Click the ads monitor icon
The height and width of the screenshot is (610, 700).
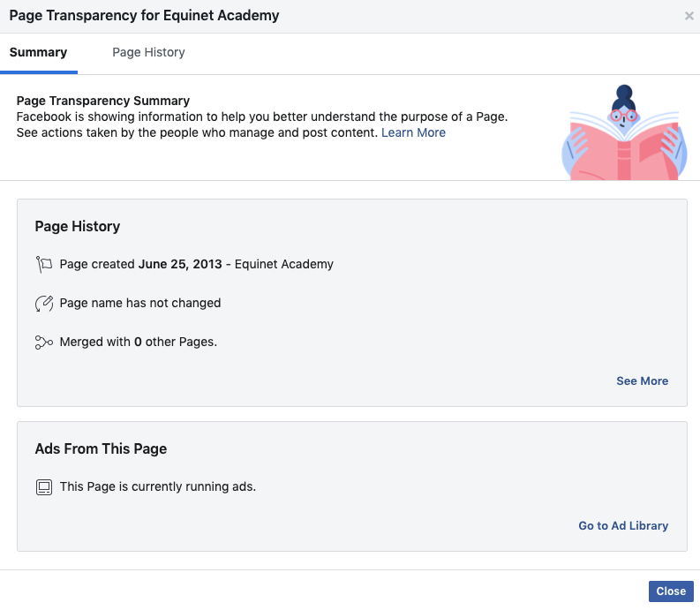click(44, 486)
